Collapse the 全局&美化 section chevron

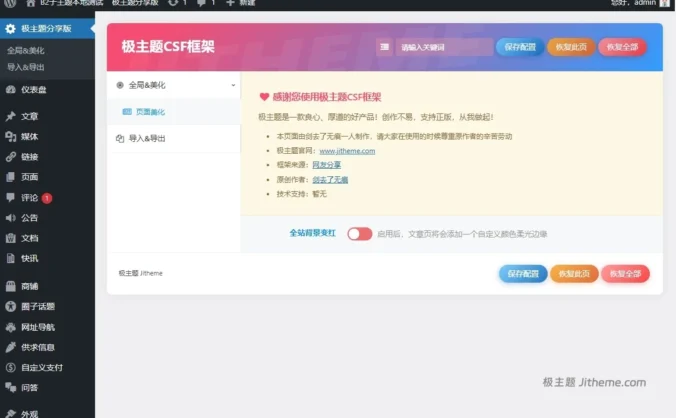pyautogui.click(x=233, y=85)
